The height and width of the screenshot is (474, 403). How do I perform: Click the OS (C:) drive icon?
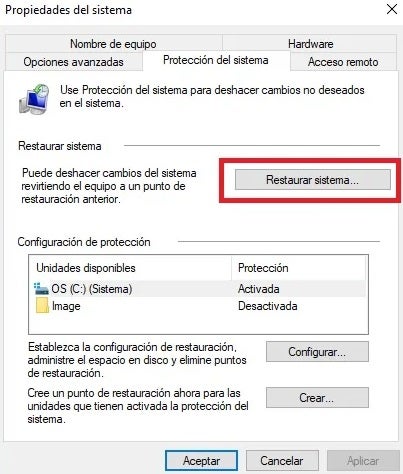click(42, 289)
